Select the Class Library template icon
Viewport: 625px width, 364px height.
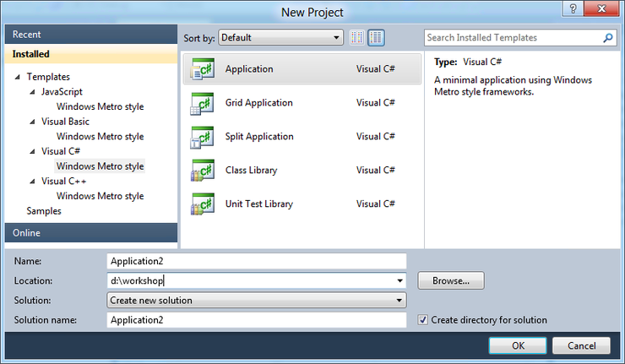point(203,171)
